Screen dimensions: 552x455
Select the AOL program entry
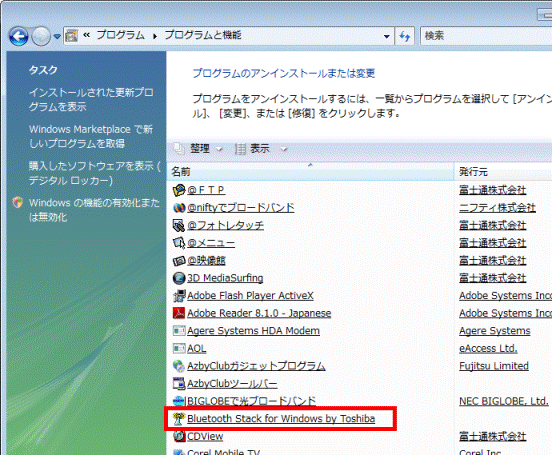[x=196, y=348]
